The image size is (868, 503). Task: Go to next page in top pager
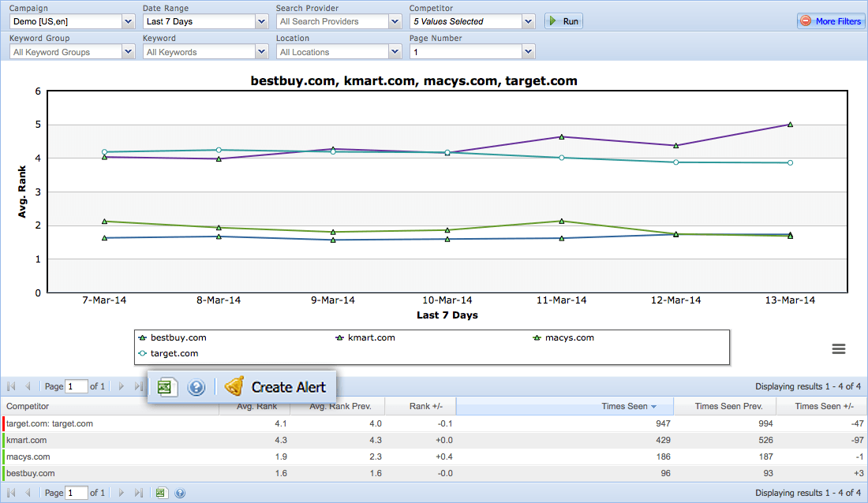click(122, 386)
